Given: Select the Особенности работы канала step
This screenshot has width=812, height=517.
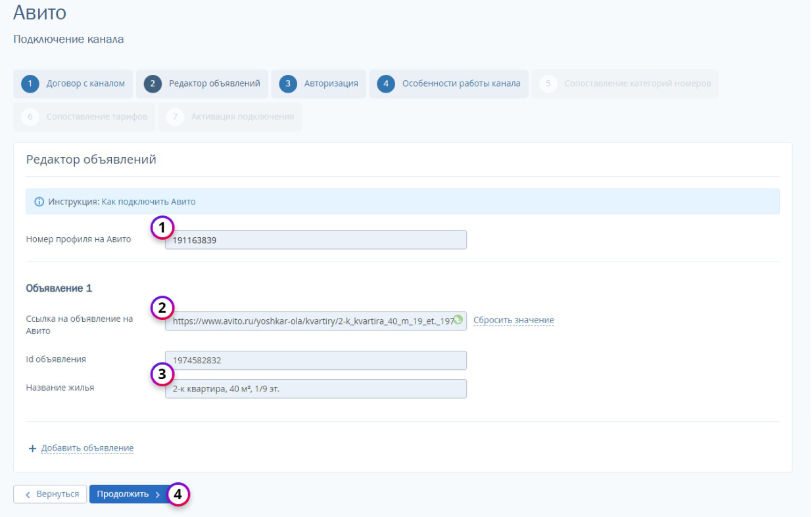Looking at the screenshot, I should tap(449, 84).
